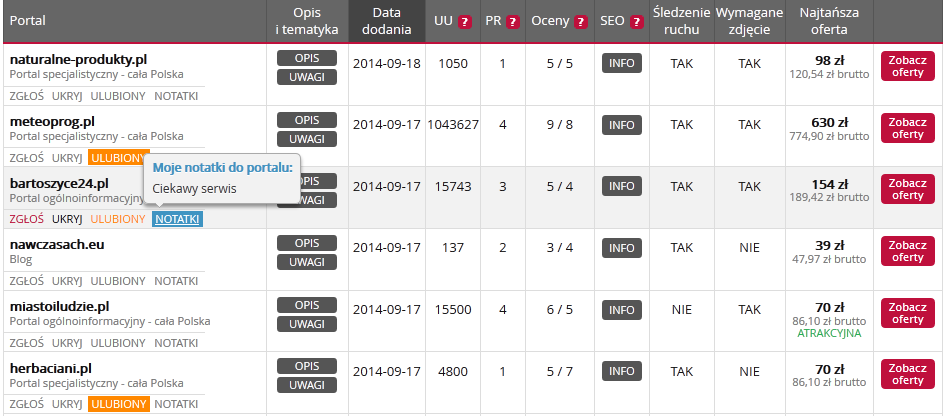This screenshot has height=416, width=946.
Task: Click UKRYJ to hide meteoprog.pl
Action: point(67,158)
